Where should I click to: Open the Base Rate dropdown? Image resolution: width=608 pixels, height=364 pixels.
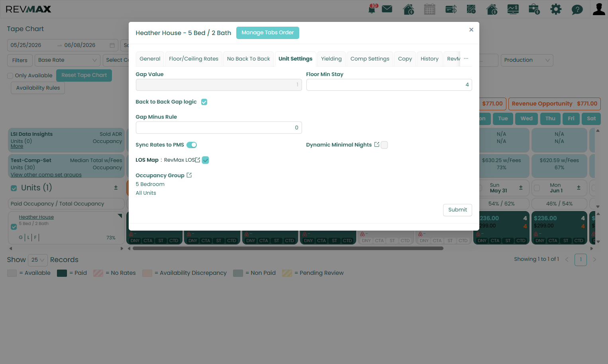67,60
